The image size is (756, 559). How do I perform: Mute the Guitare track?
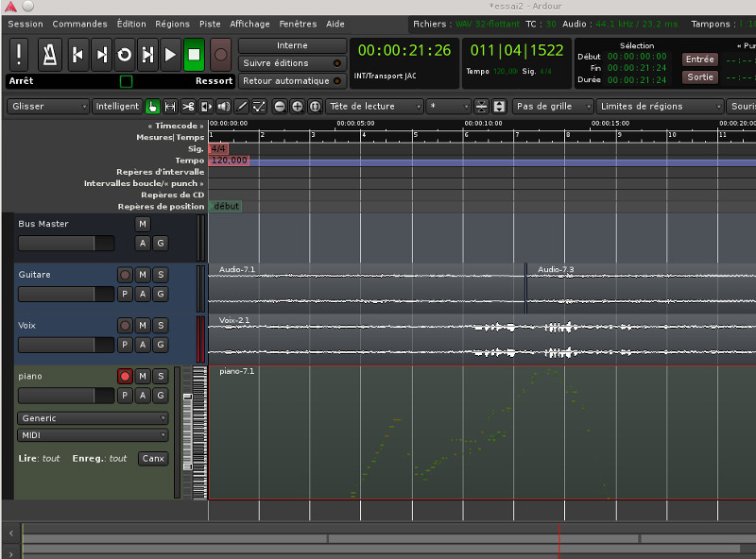coord(142,275)
